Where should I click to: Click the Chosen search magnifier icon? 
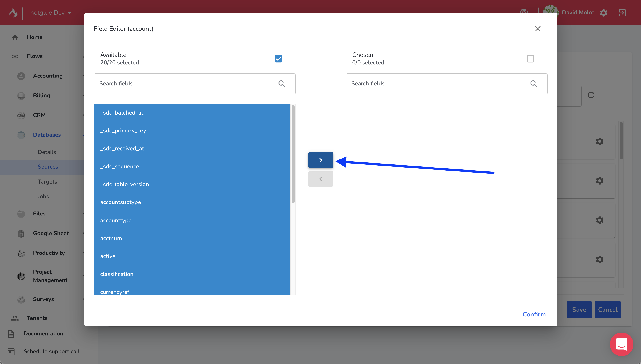[x=533, y=84]
